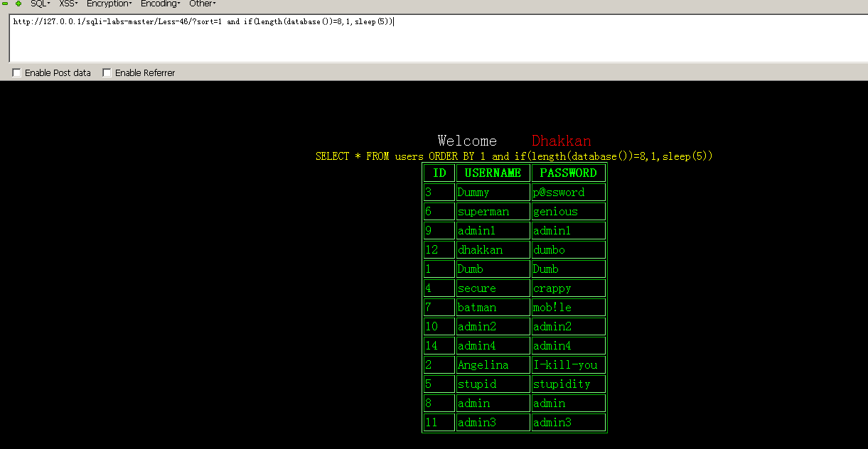The width and height of the screenshot is (868, 449).
Task: Open the Other dropdown menu
Action: coord(203,4)
